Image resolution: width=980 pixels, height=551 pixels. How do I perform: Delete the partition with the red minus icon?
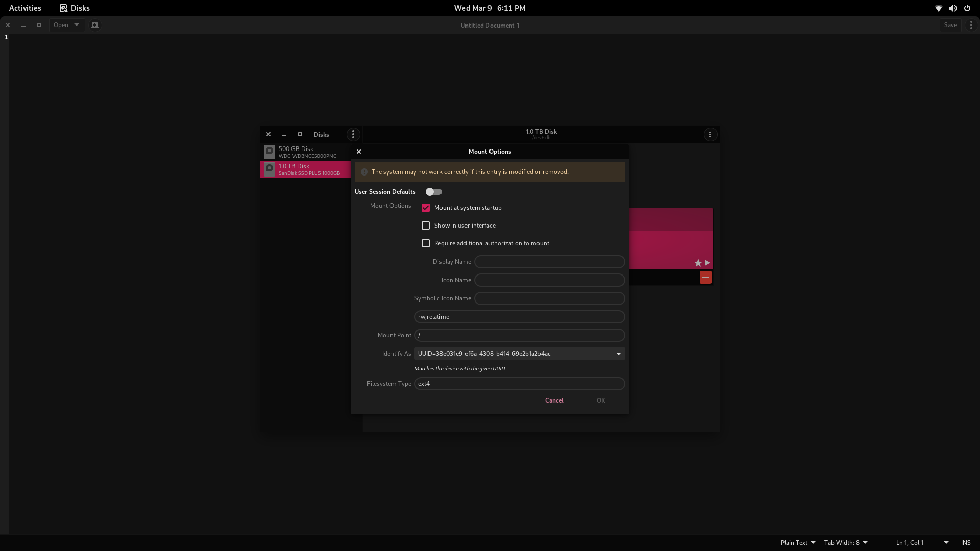coord(705,277)
